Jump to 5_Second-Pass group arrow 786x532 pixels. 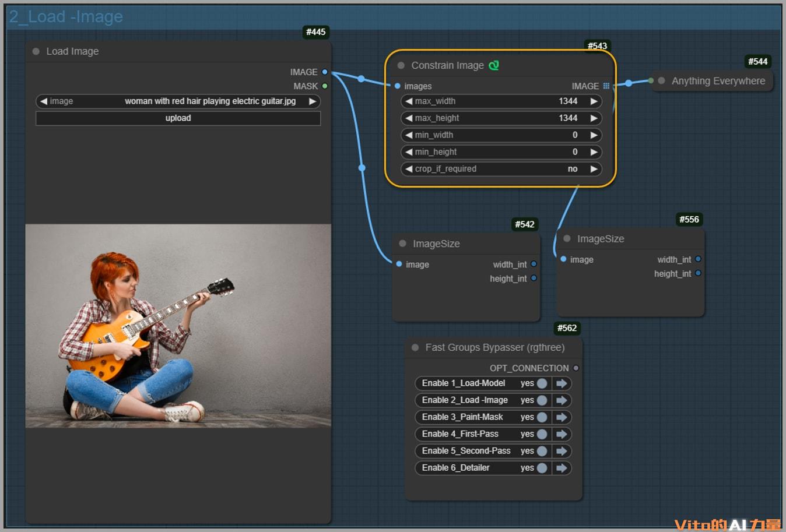click(x=562, y=451)
